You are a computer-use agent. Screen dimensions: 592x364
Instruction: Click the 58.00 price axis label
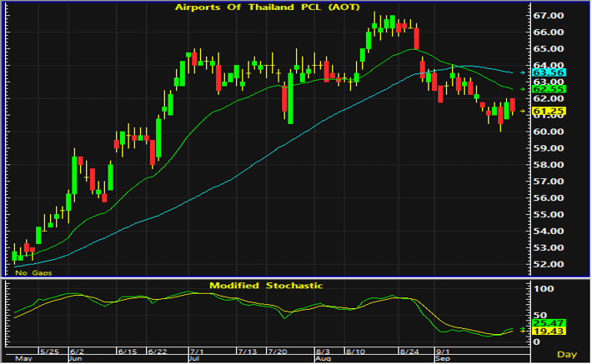(548, 165)
